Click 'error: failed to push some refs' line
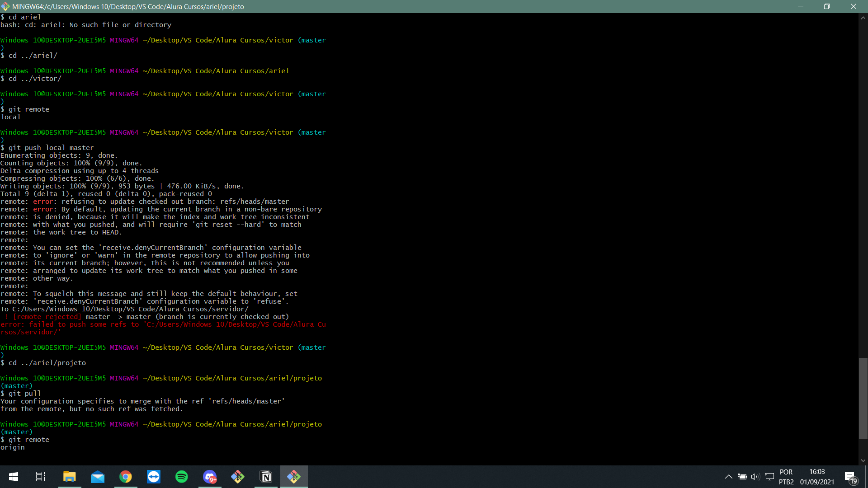 pyautogui.click(x=163, y=328)
